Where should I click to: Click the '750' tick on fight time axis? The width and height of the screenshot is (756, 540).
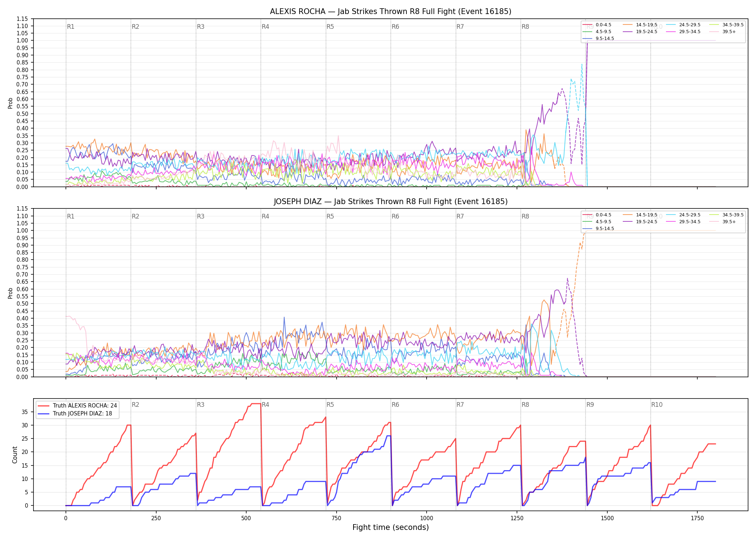(x=337, y=518)
